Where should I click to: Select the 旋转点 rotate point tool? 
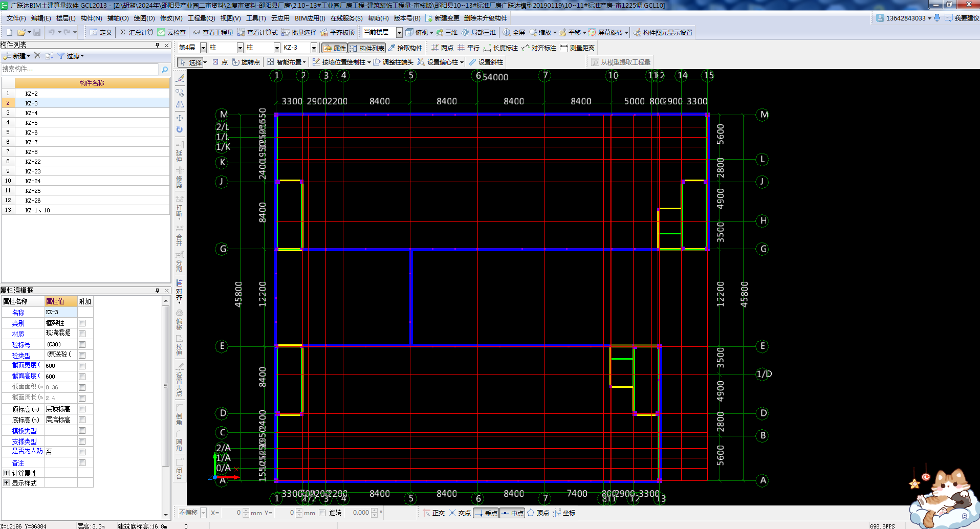(246, 62)
